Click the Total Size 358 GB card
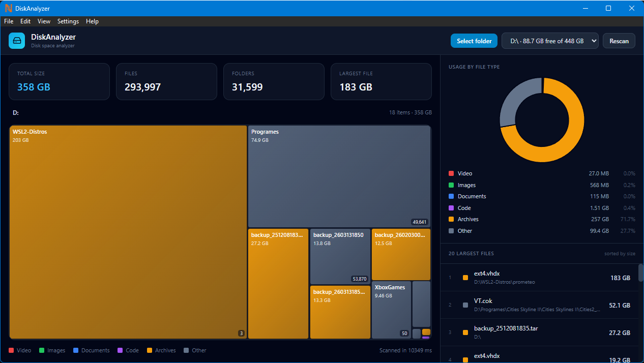The width and height of the screenshot is (644, 363). 59,81
